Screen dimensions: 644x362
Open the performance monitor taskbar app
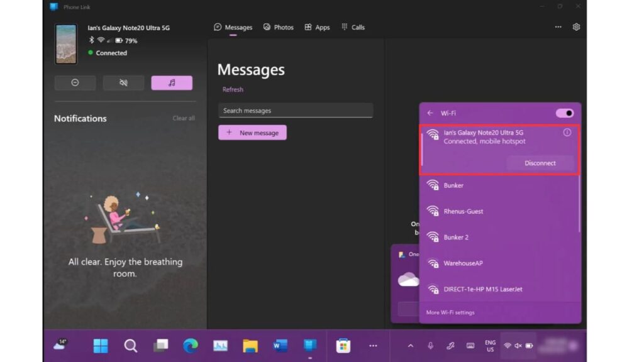(x=220, y=346)
